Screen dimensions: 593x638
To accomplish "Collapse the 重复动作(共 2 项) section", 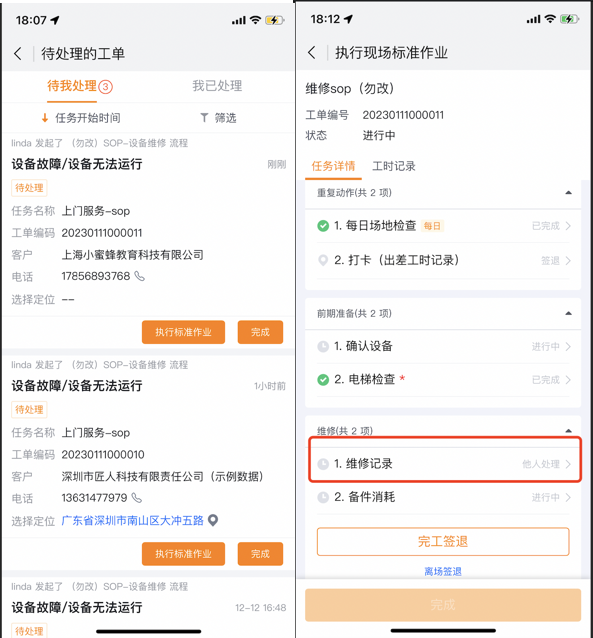I will coord(569,192).
